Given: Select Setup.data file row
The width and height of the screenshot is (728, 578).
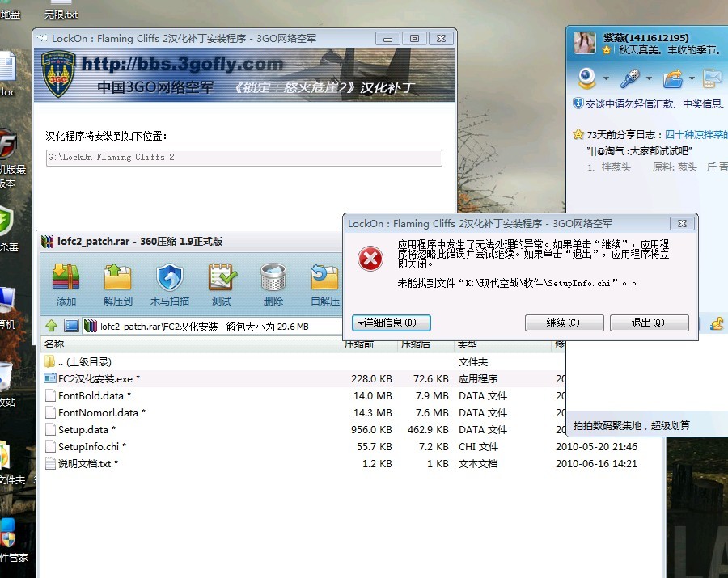Looking at the screenshot, I should pos(302,429).
